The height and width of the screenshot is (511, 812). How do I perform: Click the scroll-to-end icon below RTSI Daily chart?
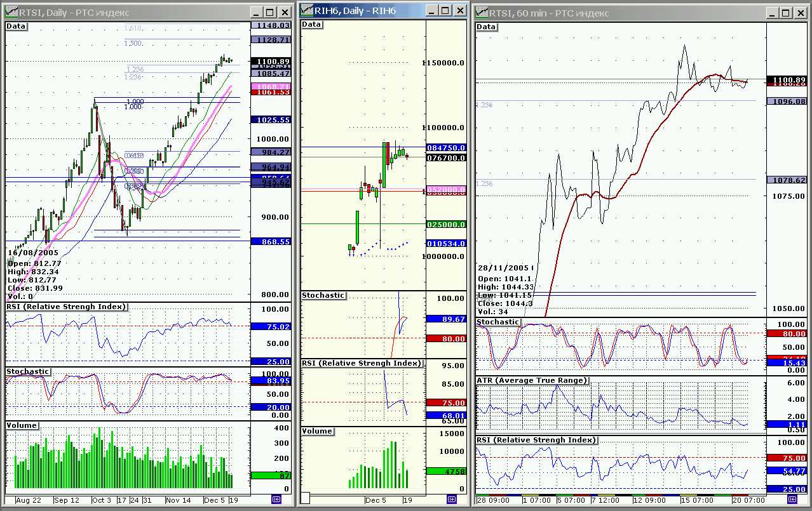click(275, 500)
